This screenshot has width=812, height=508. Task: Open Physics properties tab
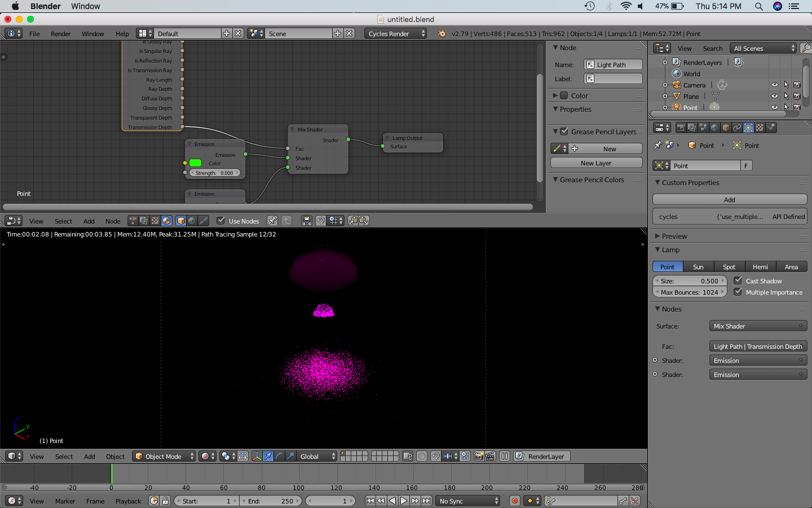tap(771, 128)
